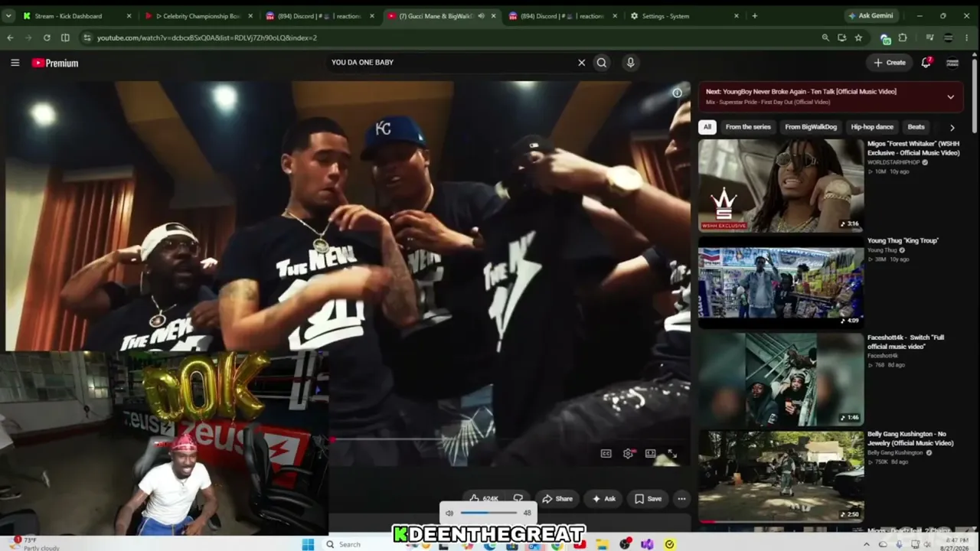Click the Create button
The height and width of the screenshot is (551, 980).
click(890, 63)
